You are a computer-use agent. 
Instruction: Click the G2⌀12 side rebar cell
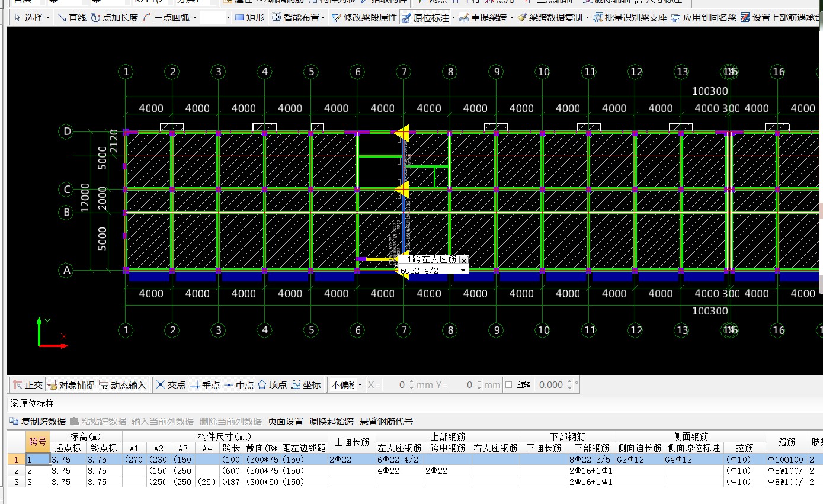[640, 460]
